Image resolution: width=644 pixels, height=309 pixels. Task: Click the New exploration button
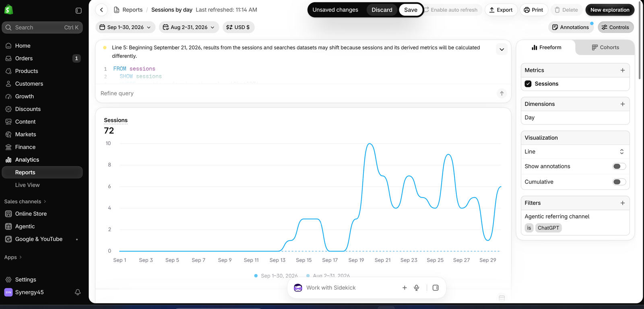point(610,10)
